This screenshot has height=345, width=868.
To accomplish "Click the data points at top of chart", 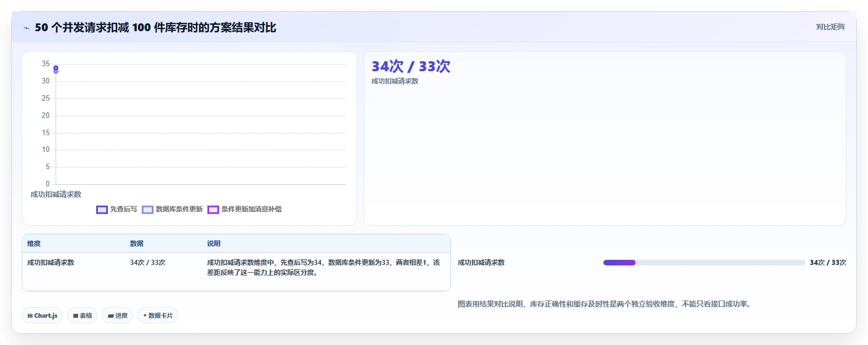I will coord(56,70).
